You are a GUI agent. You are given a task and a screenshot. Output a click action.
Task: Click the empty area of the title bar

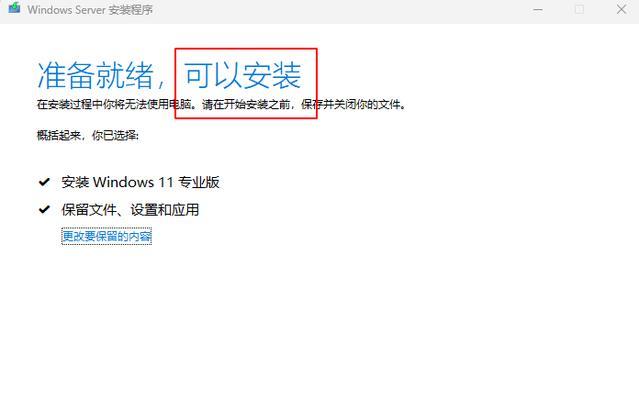(338, 10)
